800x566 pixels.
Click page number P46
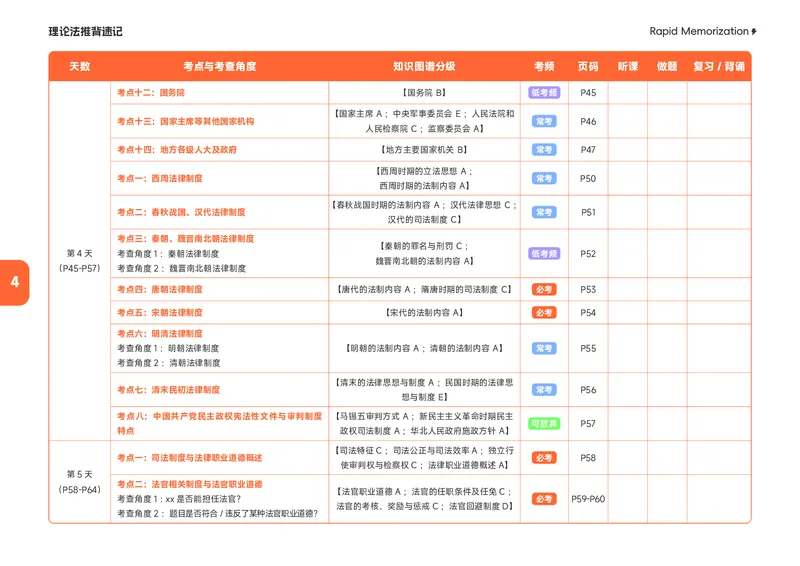pyautogui.click(x=588, y=121)
